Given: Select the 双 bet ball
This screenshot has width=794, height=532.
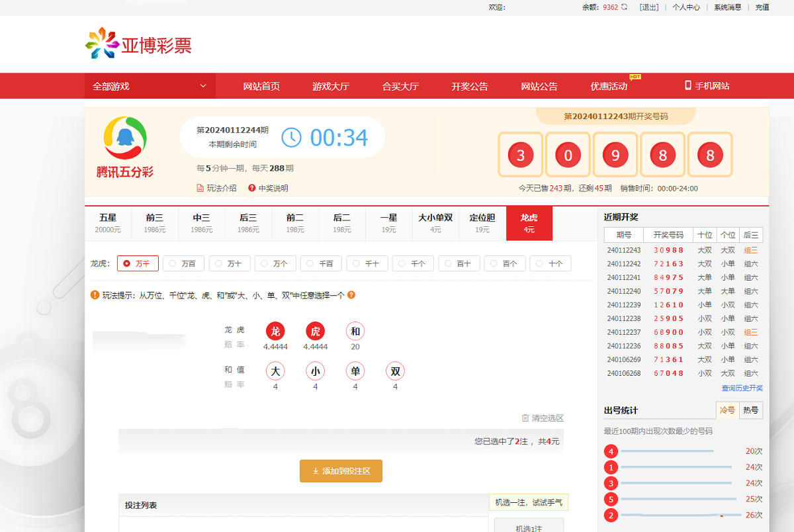Looking at the screenshot, I should tap(395, 371).
